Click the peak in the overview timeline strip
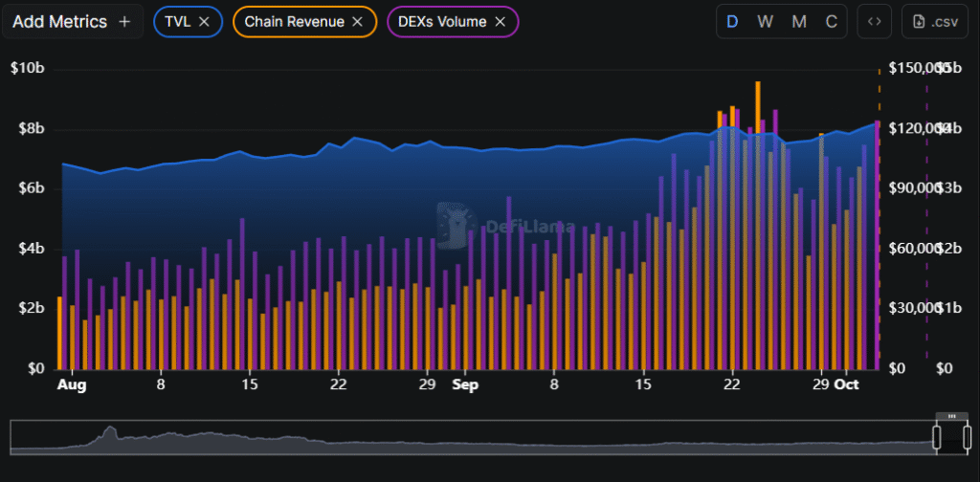This screenshot has height=482, width=980. 111,431
